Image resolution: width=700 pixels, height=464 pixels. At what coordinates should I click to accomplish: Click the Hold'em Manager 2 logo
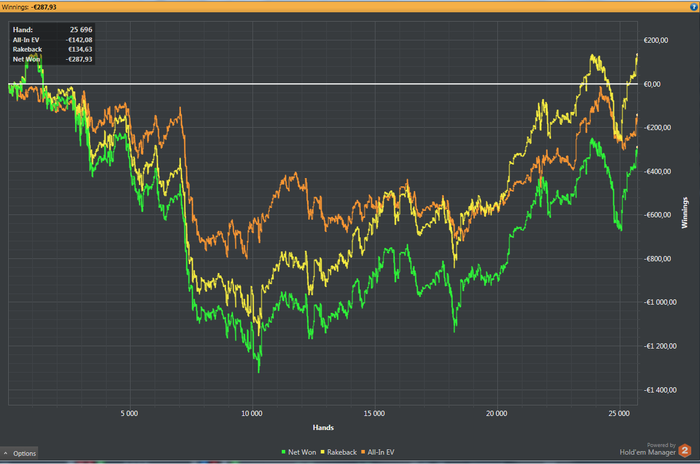(x=684, y=451)
